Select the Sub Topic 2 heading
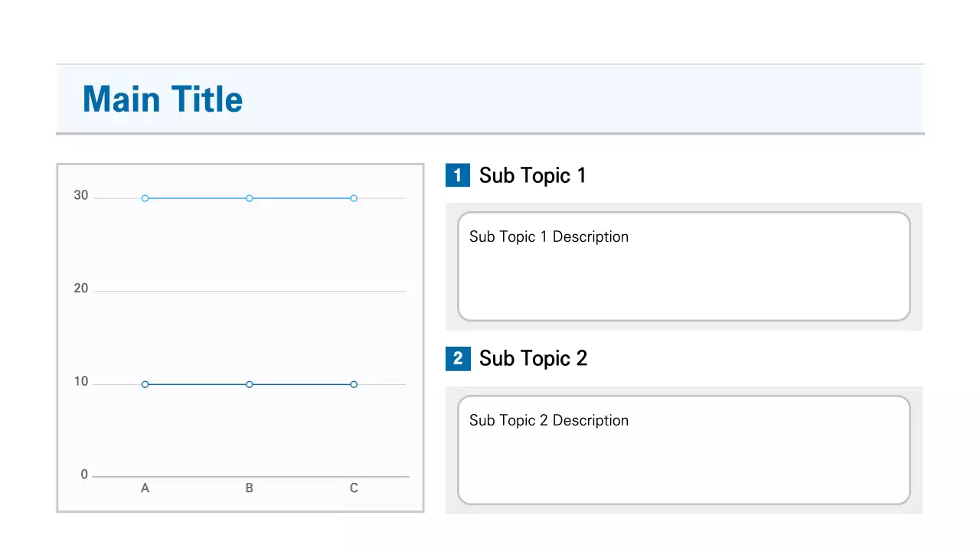The width and height of the screenshot is (980, 551). coord(533,358)
